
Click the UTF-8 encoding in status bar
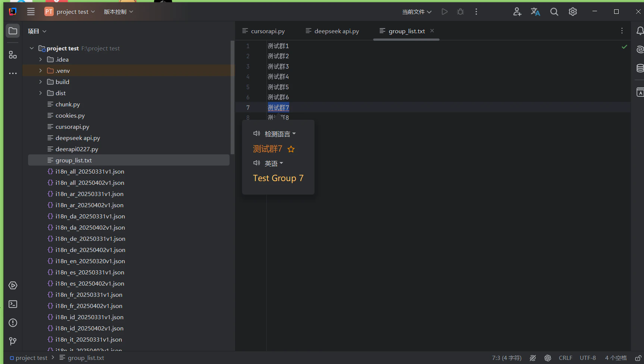click(x=588, y=358)
